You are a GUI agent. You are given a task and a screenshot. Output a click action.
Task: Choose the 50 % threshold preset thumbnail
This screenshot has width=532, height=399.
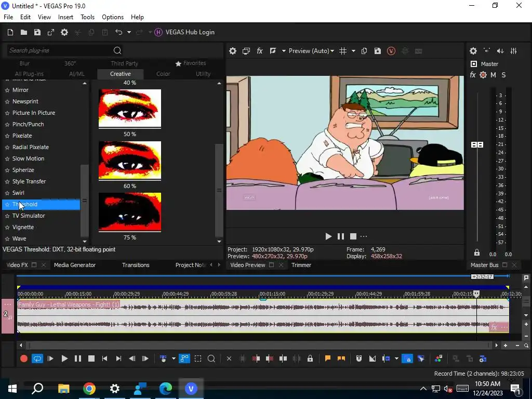(129, 108)
